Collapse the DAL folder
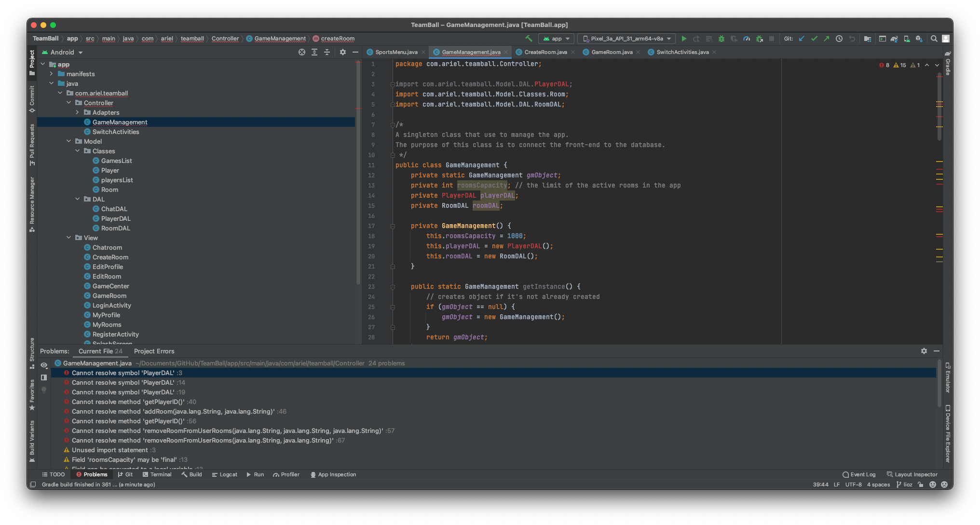 pos(77,199)
